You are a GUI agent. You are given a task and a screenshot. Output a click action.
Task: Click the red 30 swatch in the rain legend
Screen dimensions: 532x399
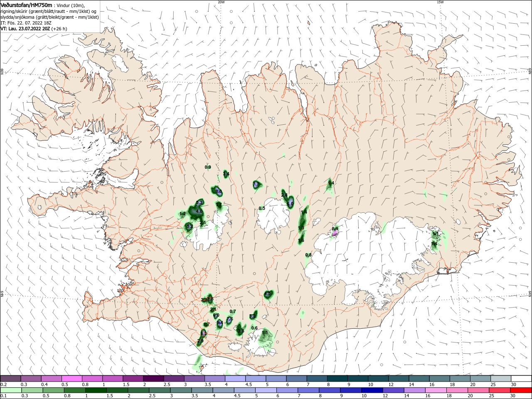[522, 391]
